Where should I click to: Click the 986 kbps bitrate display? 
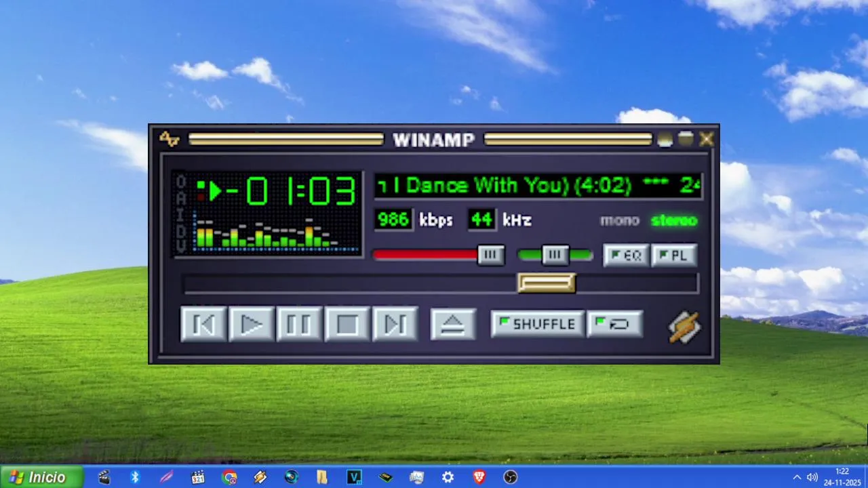(394, 220)
